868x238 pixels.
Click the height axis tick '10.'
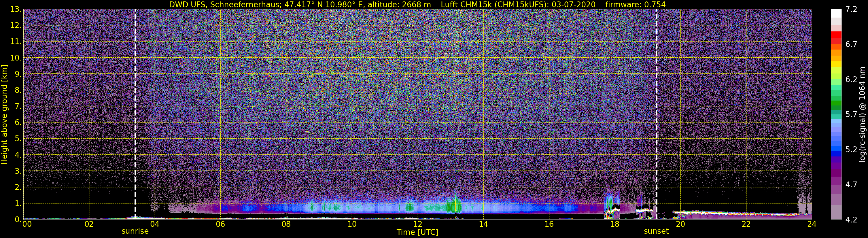(16, 58)
